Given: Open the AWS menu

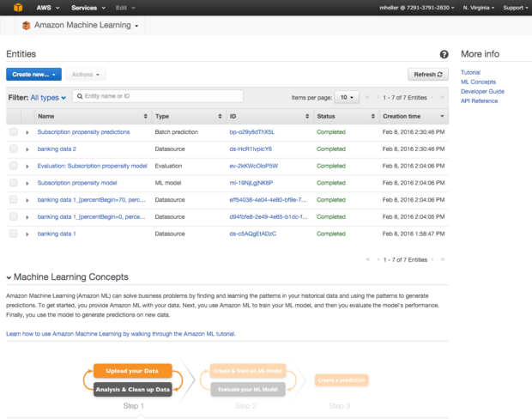Looking at the screenshot, I should click(x=47, y=8).
